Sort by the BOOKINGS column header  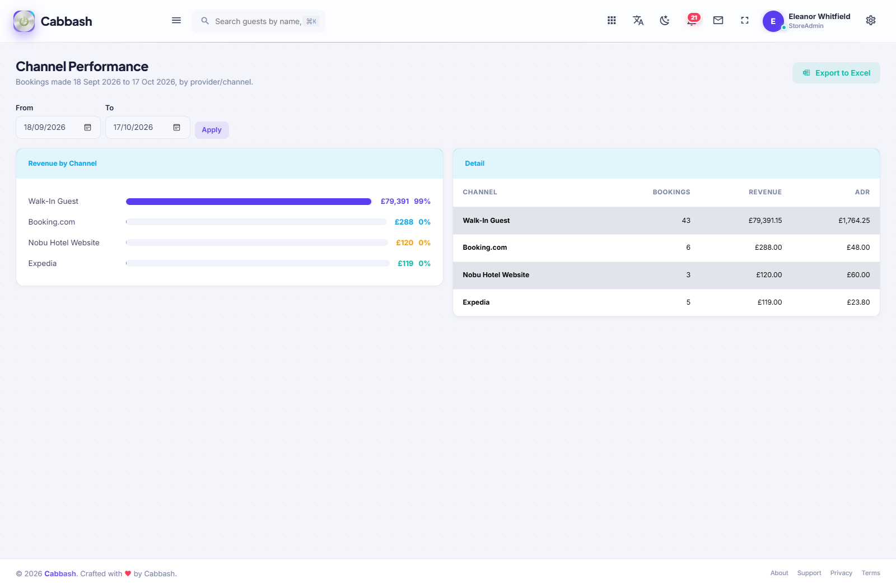click(x=671, y=192)
